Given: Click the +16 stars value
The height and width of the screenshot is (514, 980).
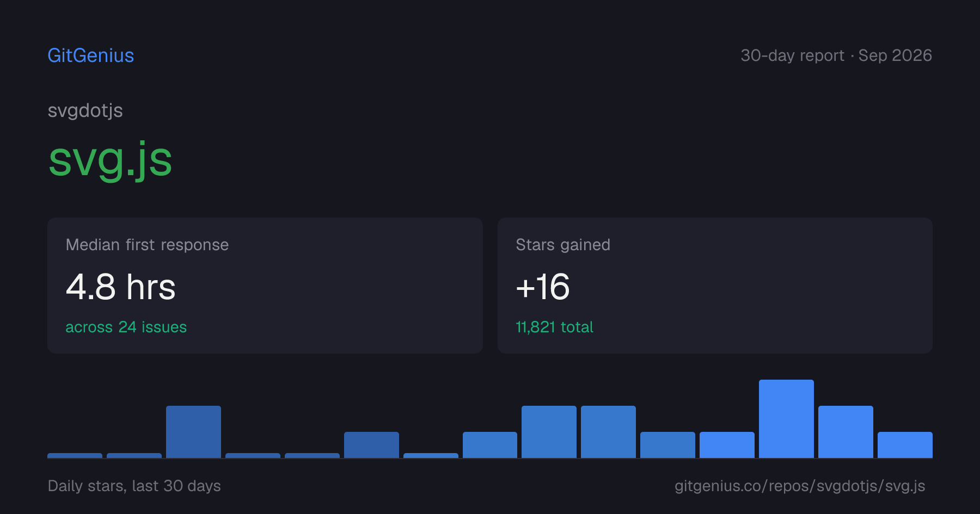Looking at the screenshot, I should tap(543, 287).
